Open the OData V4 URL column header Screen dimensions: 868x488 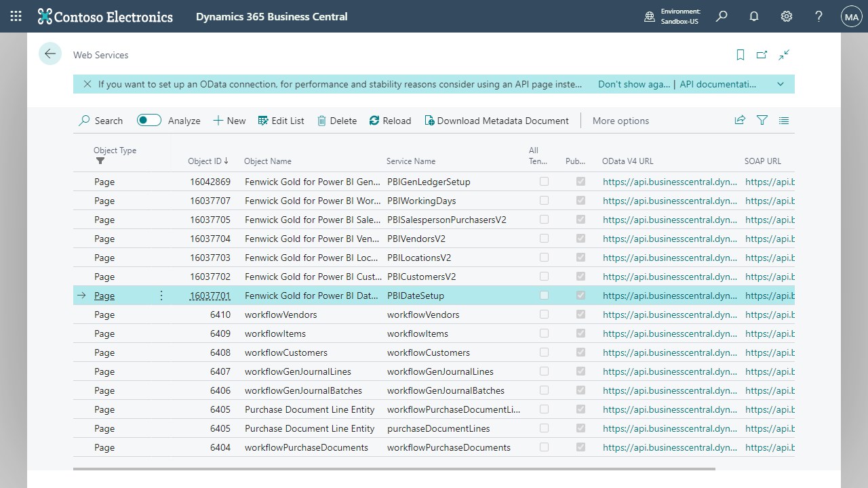pos(628,161)
